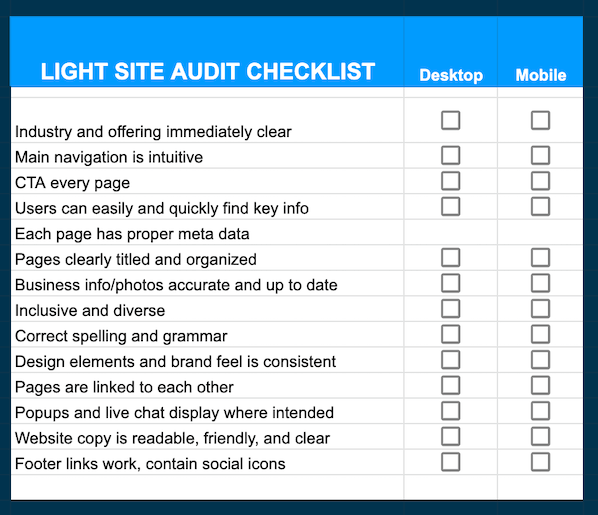Toggle Mobile checkbox for CTA every page
598x515 pixels.
[x=540, y=181]
